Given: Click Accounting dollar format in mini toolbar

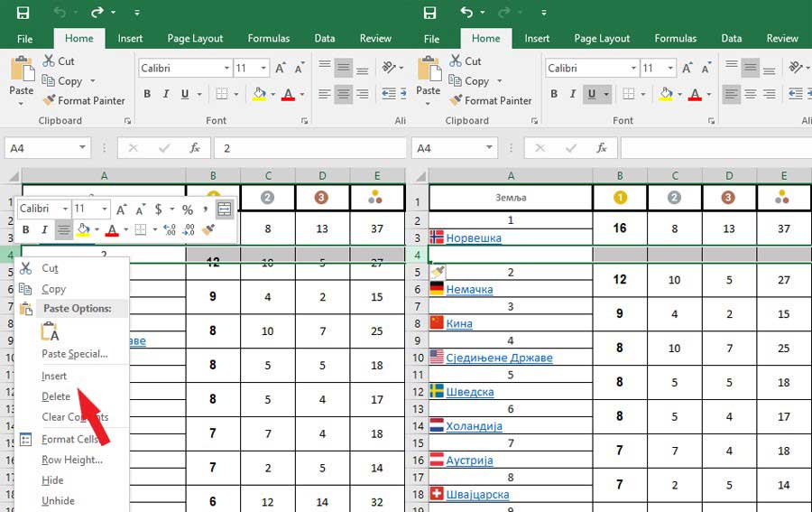Looking at the screenshot, I should (x=159, y=209).
